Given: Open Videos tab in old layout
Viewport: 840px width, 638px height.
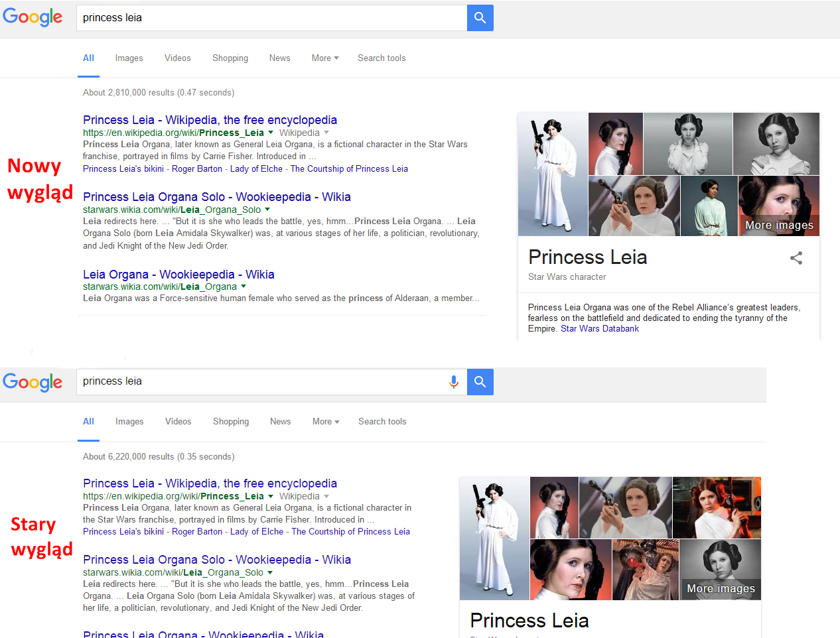Looking at the screenshot, I should pyautogui.click(x=178, y=422).
